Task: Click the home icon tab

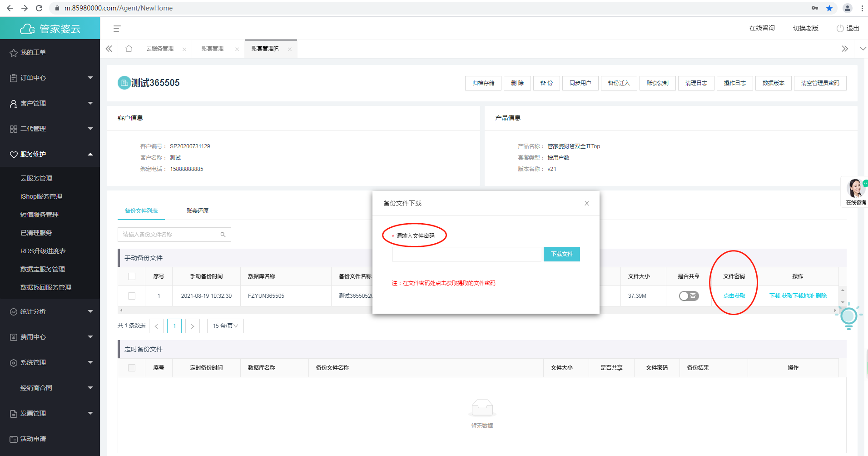Action: point(129,49)
